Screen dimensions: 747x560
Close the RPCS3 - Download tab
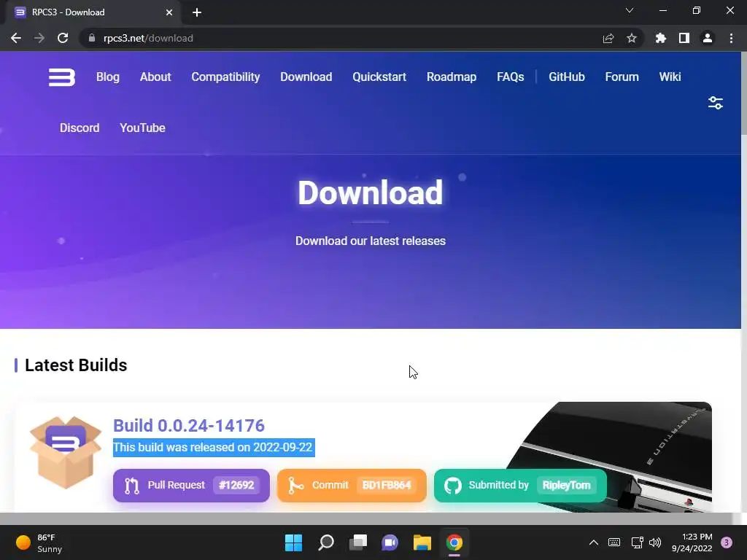[169, 12]
